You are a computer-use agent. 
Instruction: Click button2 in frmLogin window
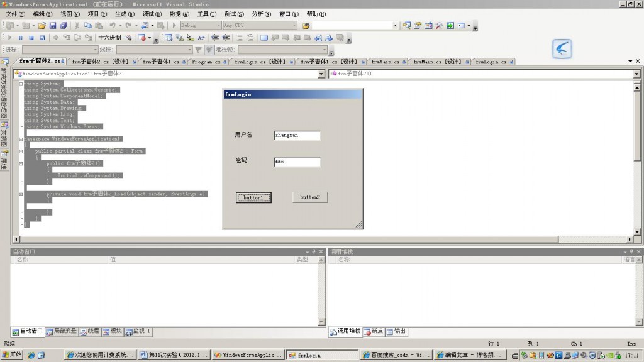tap(310, 197)
